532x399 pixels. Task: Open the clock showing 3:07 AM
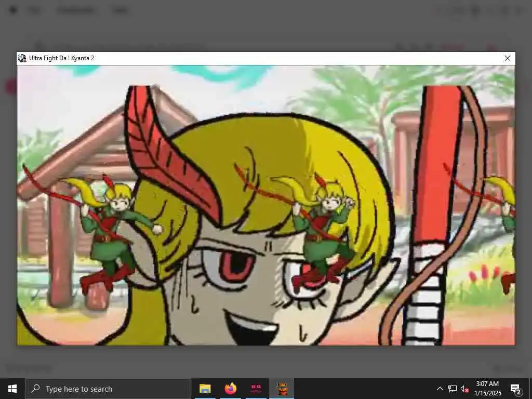coord(487,389)
